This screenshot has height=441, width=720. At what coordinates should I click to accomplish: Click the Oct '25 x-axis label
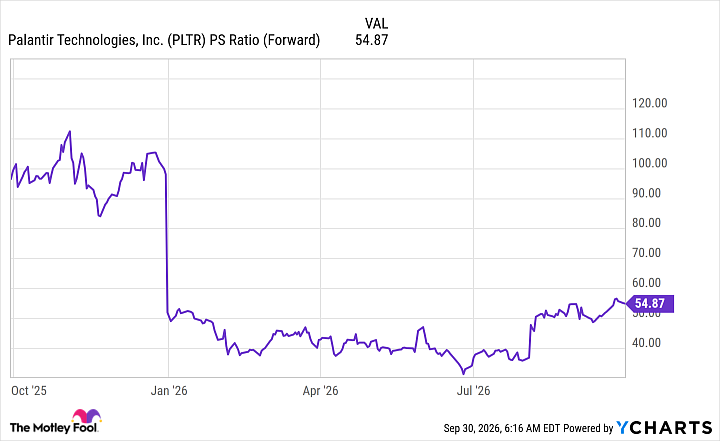[x=29, y=390]
